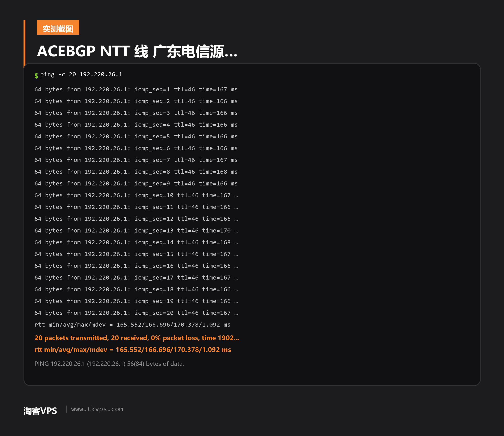
Task: Click the icmp_seq=10 ping reply line
Action: click(136, 195)
